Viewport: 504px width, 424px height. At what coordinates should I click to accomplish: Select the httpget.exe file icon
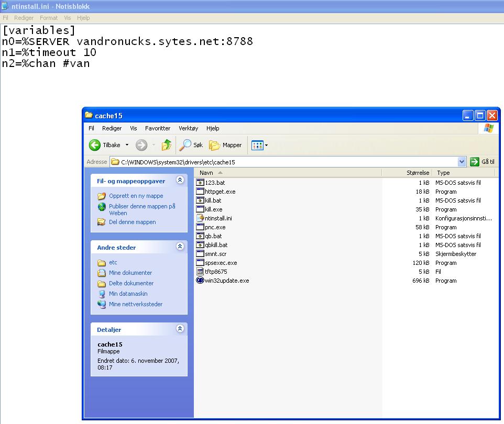pos(200,192)
